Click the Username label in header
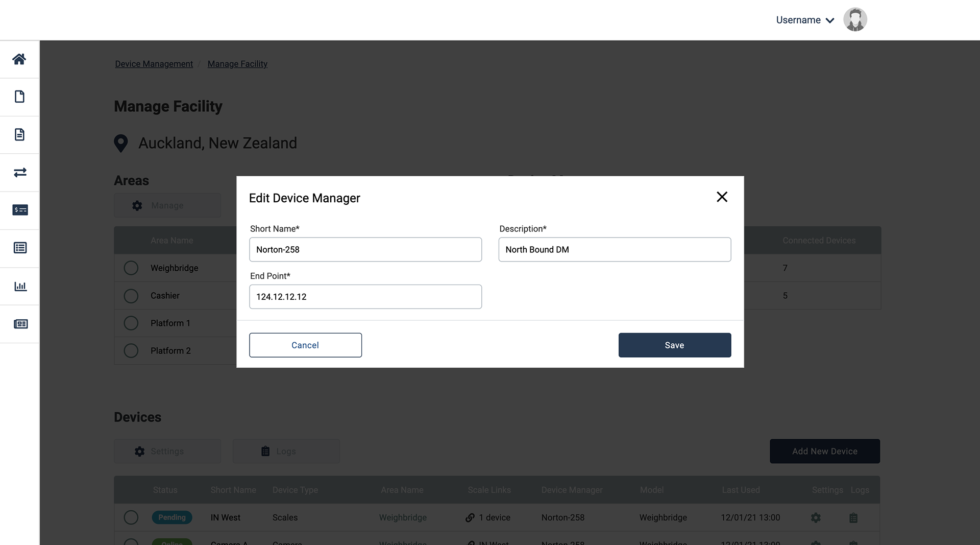 [x=798, y=20]
